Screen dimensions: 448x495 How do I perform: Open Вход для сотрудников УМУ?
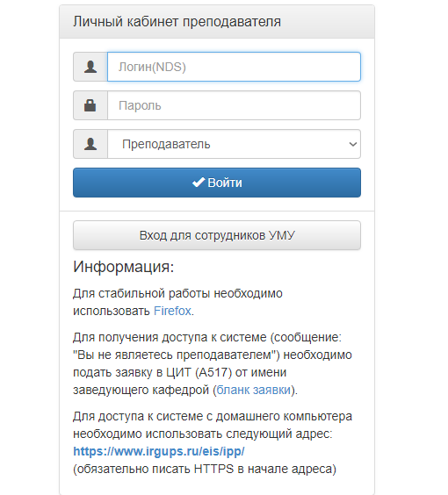point(217,235)
